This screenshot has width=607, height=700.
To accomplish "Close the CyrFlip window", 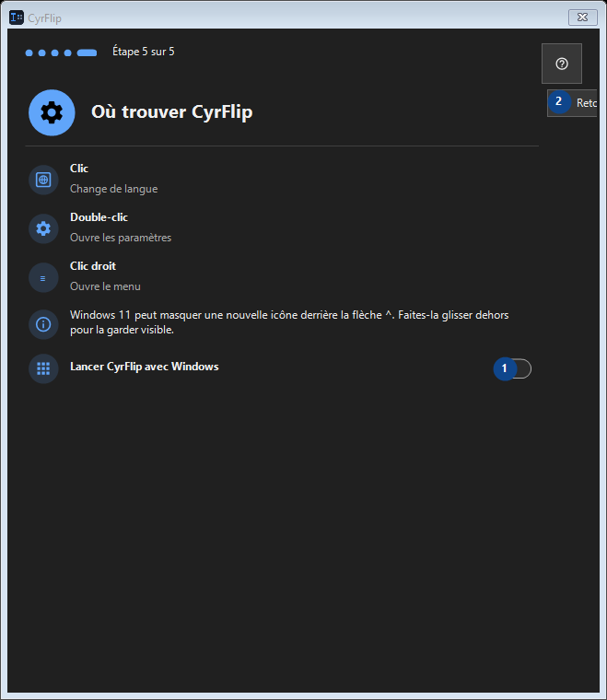I will pyautogui.click(x=583, y=17).
